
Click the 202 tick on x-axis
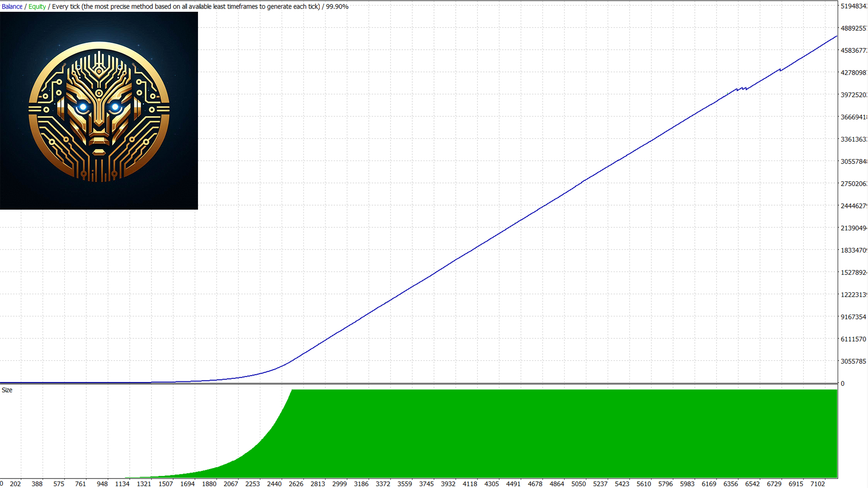(15, 484)
